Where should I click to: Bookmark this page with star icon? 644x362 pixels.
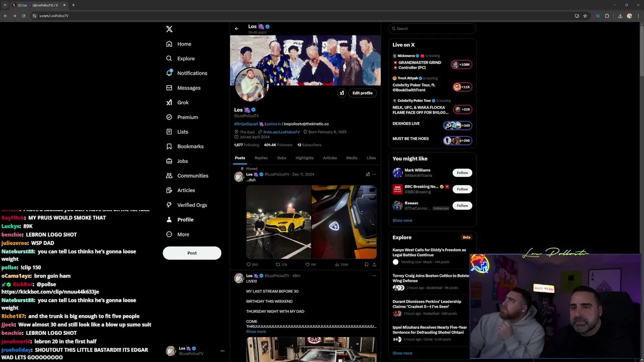pyautogui.click(x=585, y=16)
